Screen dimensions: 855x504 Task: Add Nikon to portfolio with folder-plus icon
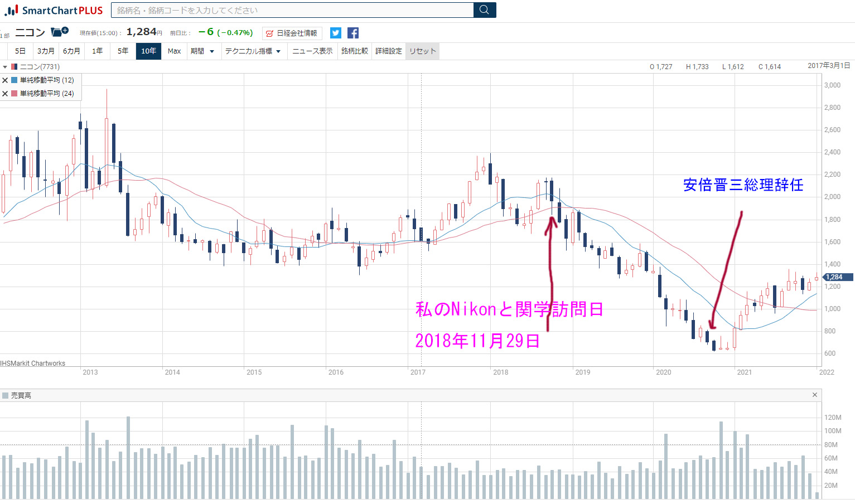pos(59,32)
